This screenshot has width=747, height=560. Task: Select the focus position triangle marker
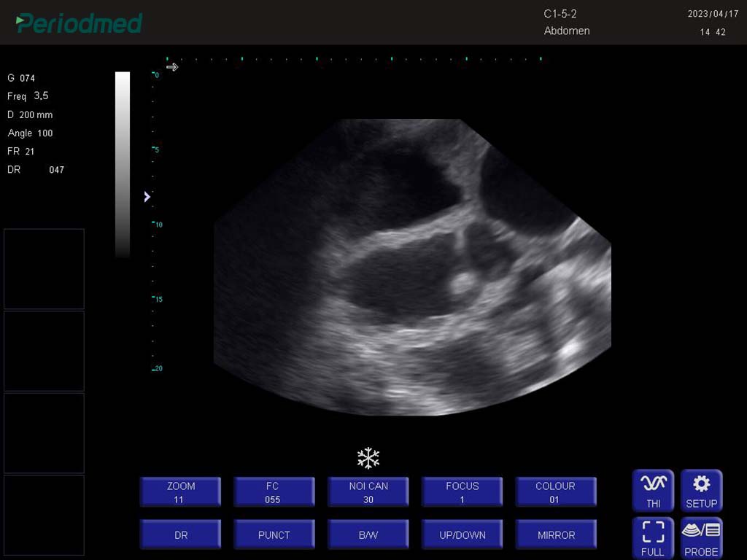pyautogui.click(x=147, y=197)
